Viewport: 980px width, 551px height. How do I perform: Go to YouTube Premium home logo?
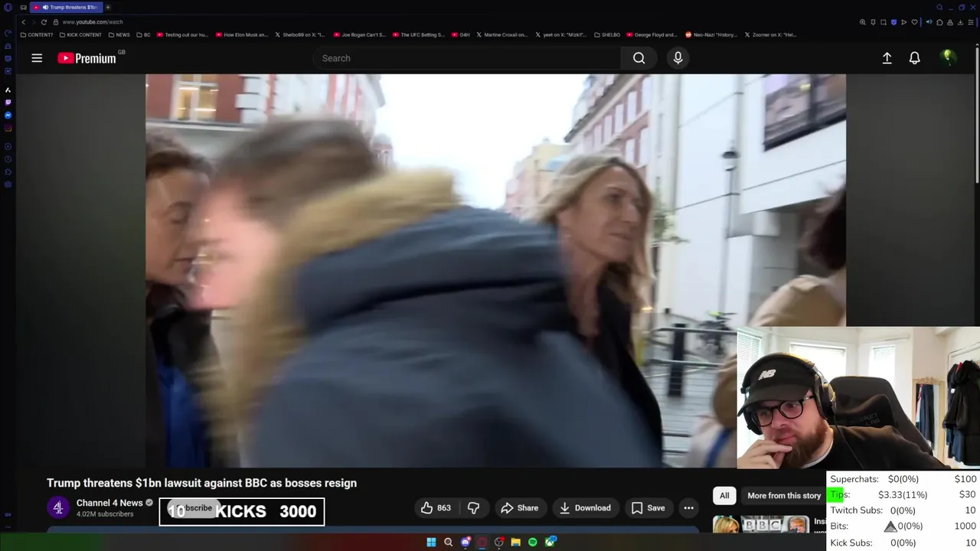point(87,58)
